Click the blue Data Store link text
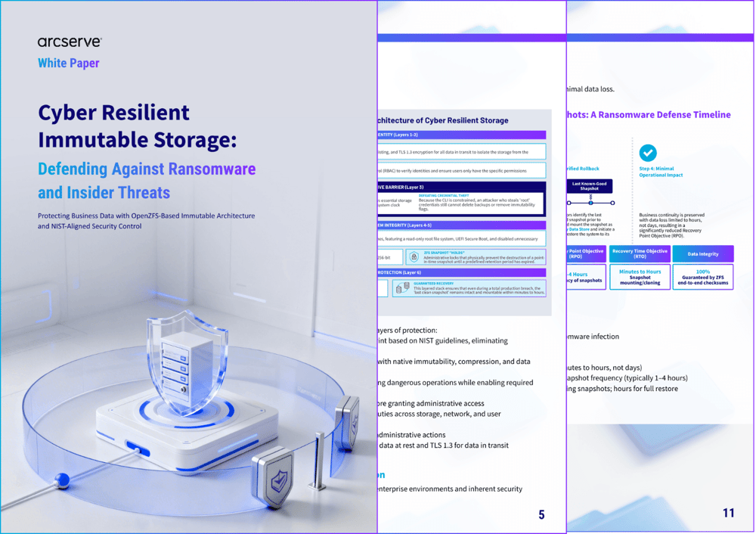The height and width of the screenshot is (534, 756). pos(577,230)
